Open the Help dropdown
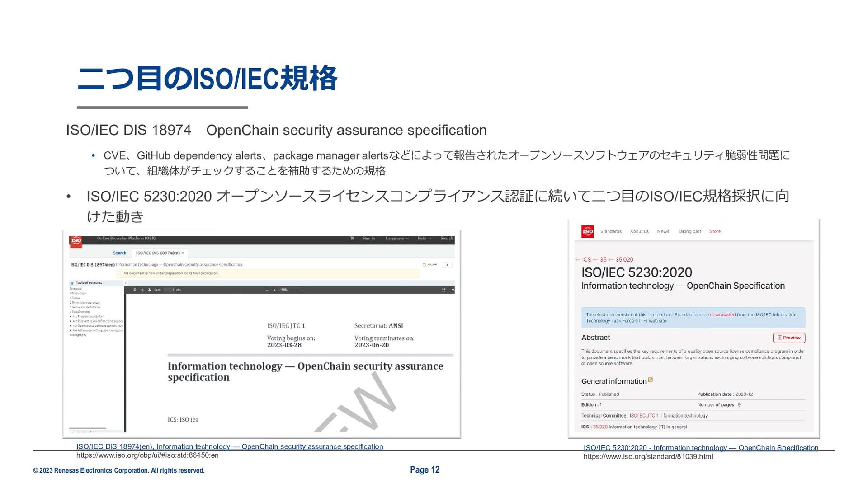This screenshot has height=488, width=868. pos(424,239)
